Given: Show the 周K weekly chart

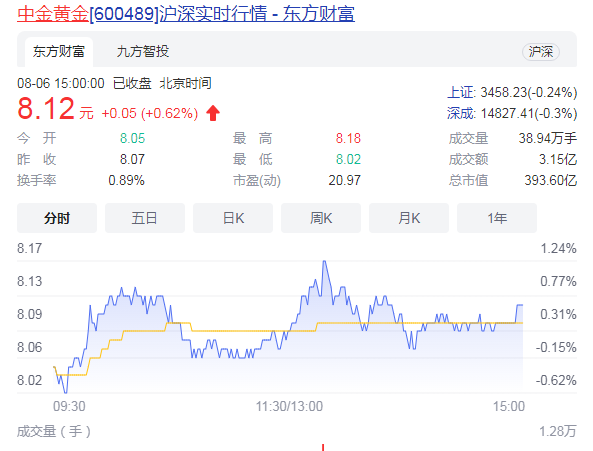Looking at the screenshot, I should 321,218.
